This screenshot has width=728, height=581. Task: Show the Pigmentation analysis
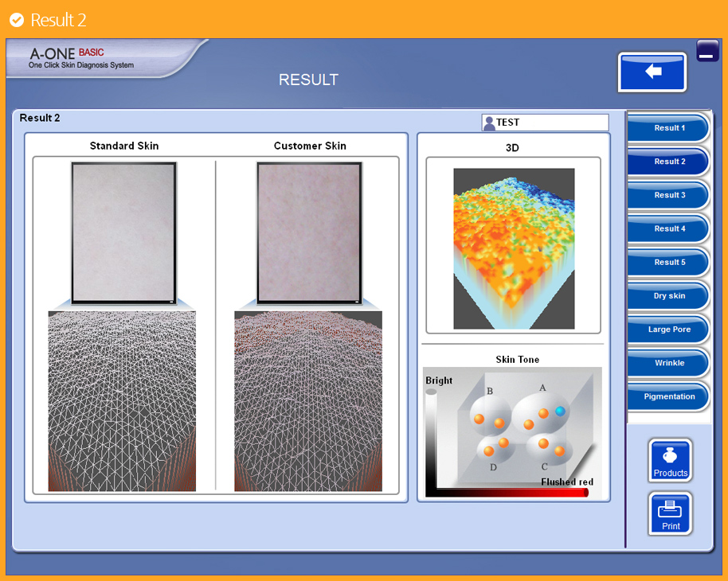point(669,396)
